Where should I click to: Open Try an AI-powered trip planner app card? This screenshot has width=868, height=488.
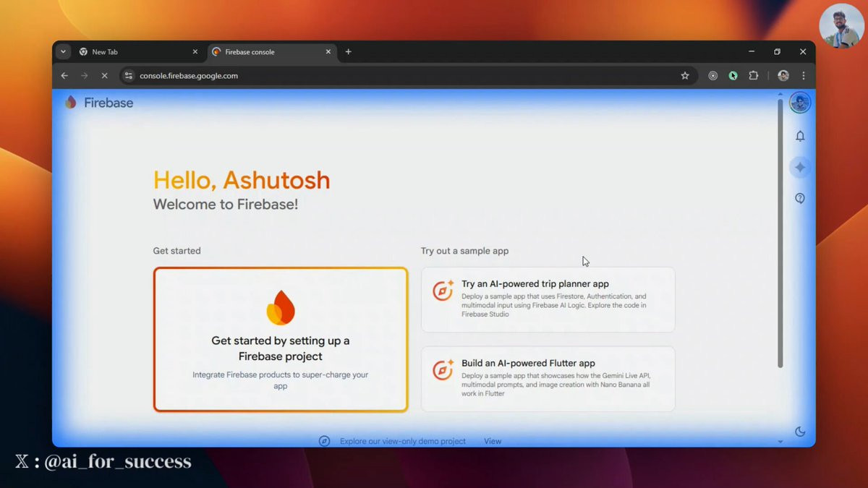pos(548,299)
